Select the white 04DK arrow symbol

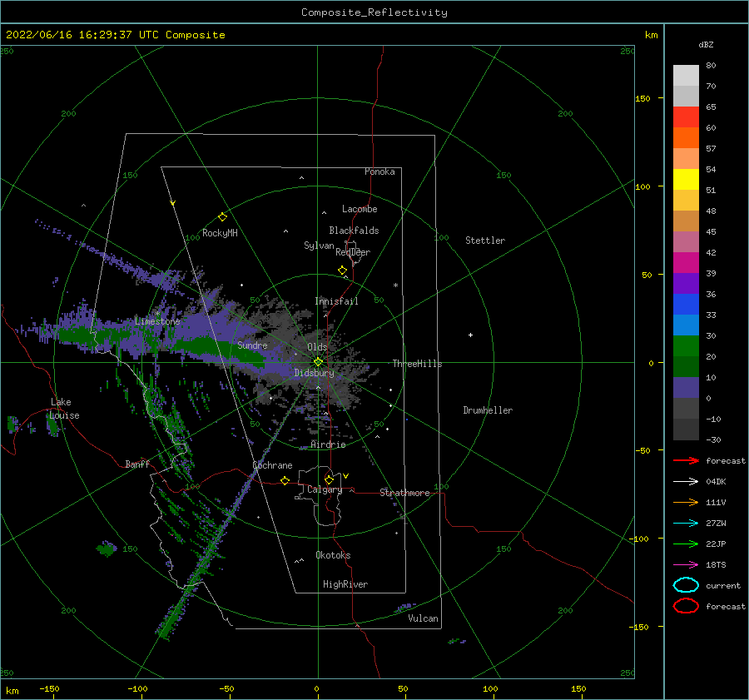[x=686, y=482]
